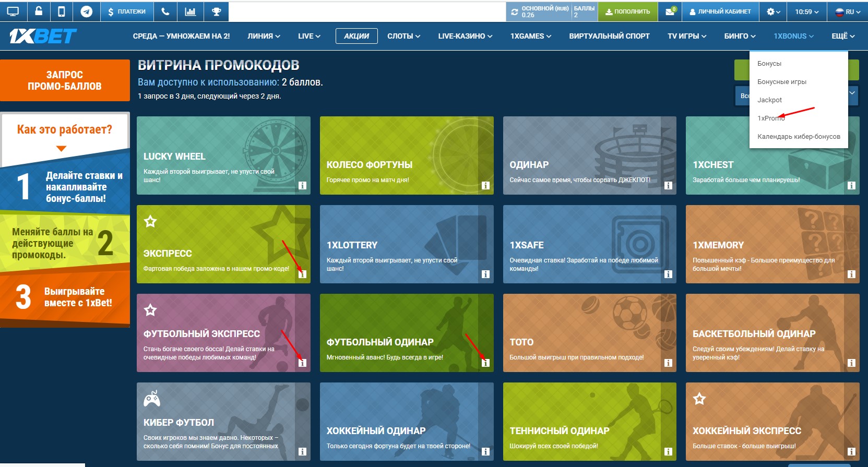Show info for 1XSAFE card

coord(668,274)
